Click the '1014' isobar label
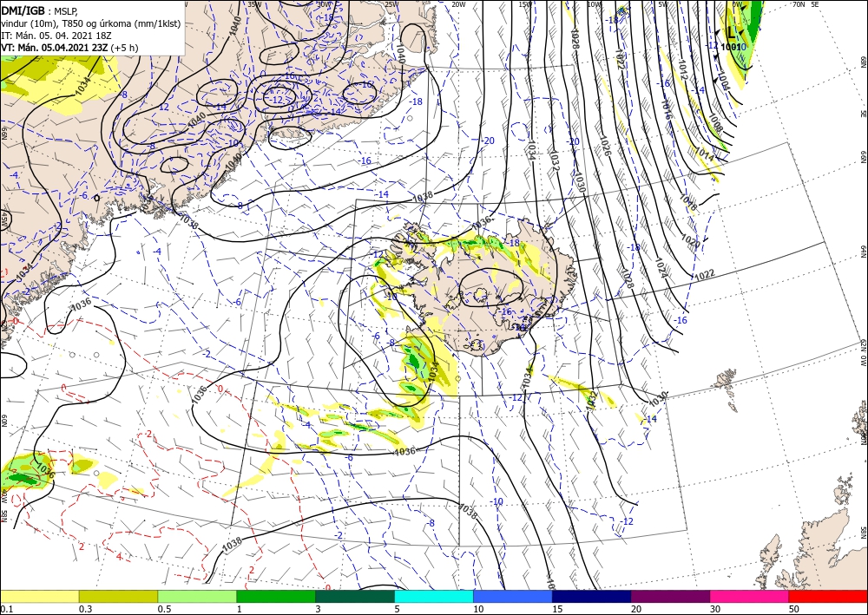868x615 pixels. click(x=704, y=154)
